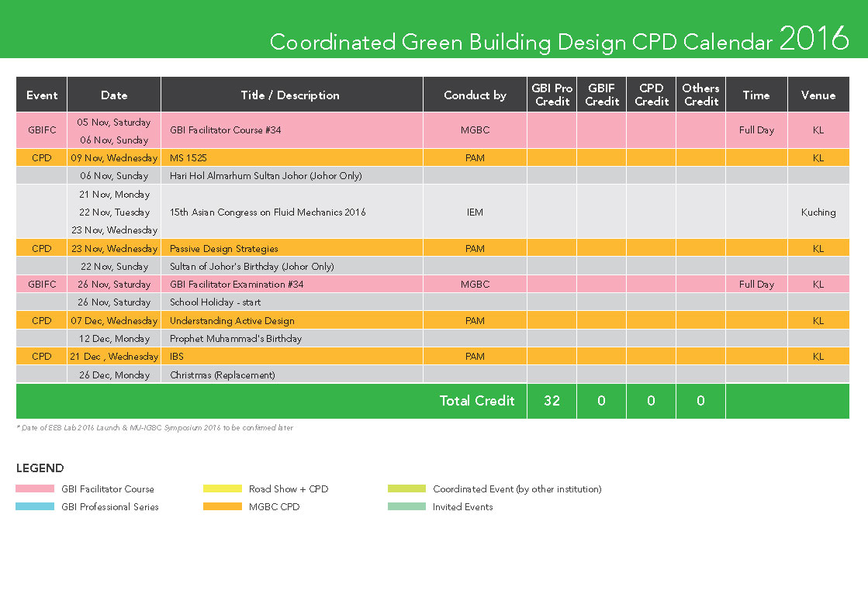
Task: Click the GBI Pro Credit column header
Action: click(x=552, y=95)
